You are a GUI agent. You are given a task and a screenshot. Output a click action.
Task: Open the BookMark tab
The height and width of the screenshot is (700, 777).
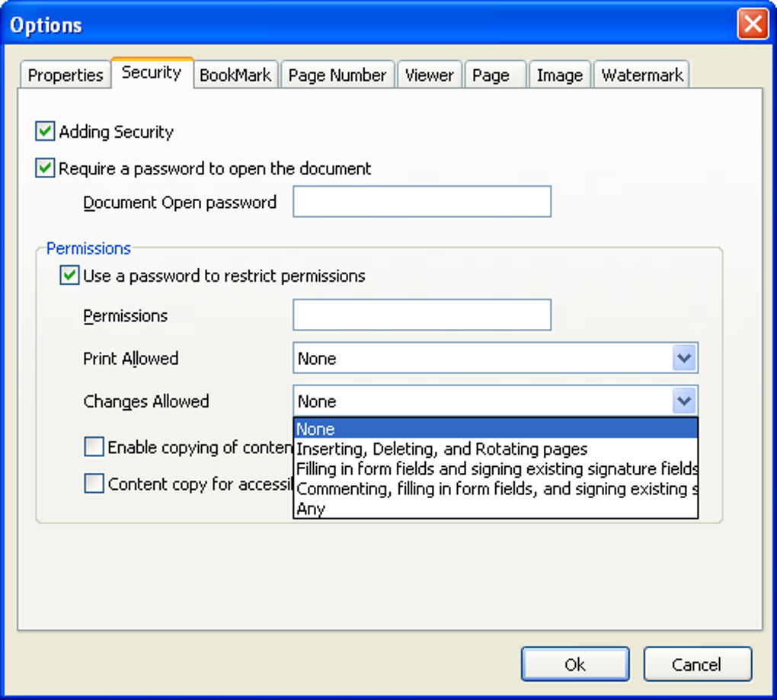[235, 75]
